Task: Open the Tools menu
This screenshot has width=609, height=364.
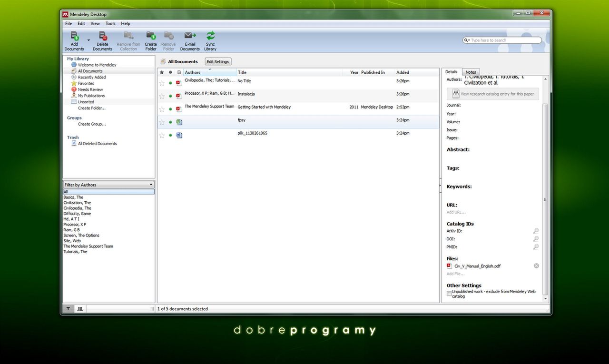Action: coord(110,23)
